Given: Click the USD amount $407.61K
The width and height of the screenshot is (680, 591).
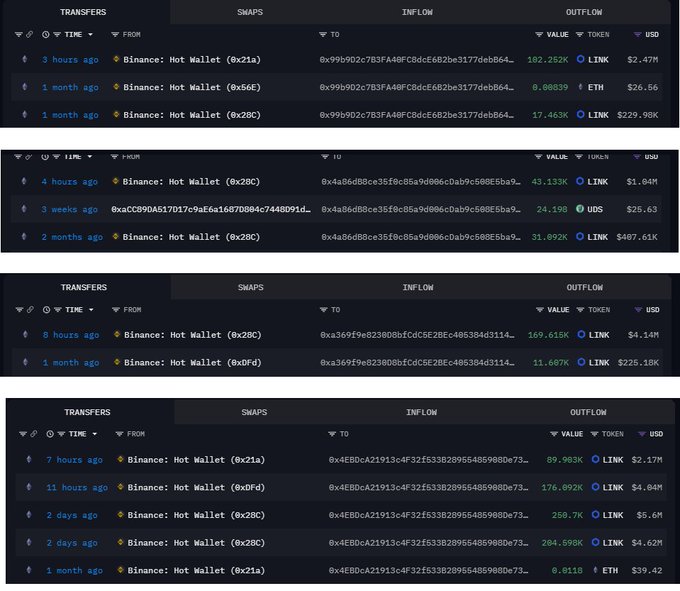Looking at the screenshot, I should [x=637, y=237].
